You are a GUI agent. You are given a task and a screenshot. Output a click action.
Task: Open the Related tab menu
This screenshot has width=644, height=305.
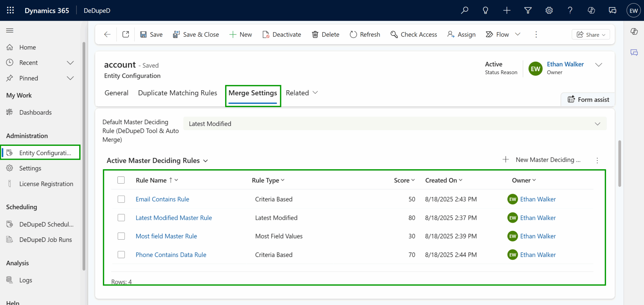pyautogui.click(x=302, y=93)
